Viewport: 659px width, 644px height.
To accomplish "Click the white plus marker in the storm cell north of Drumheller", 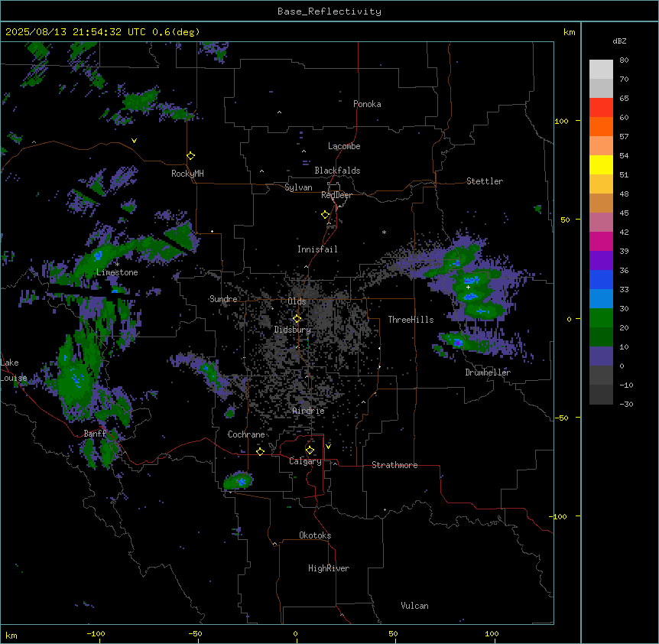I will pos(468,287).
